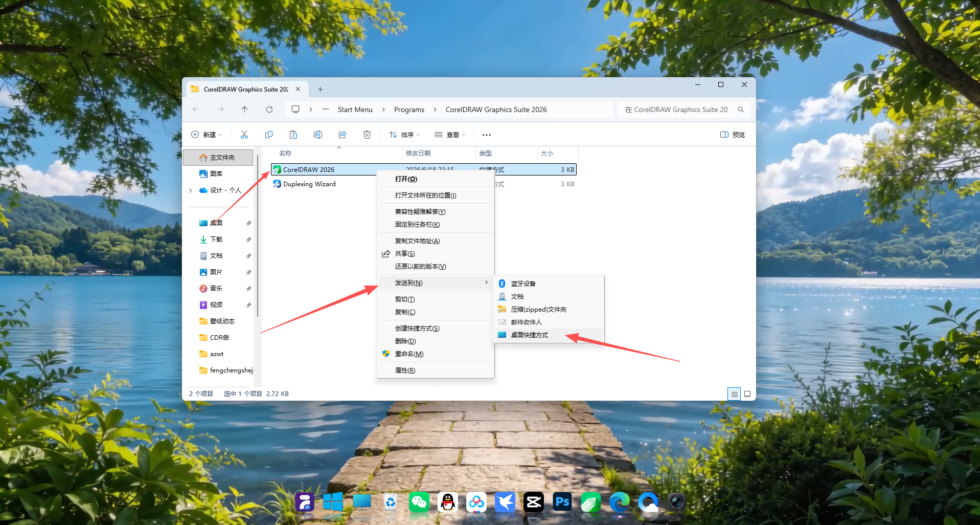Select 打开文件所在的位置(I) in context menu
The image size is (980, 525).
pyautogui.click(x=436, y=195)
